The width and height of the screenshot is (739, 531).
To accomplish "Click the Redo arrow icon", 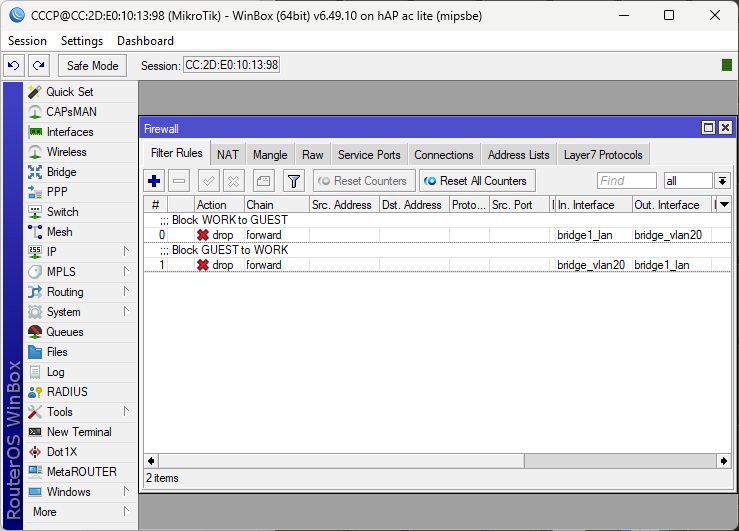I will coord(39,65).
